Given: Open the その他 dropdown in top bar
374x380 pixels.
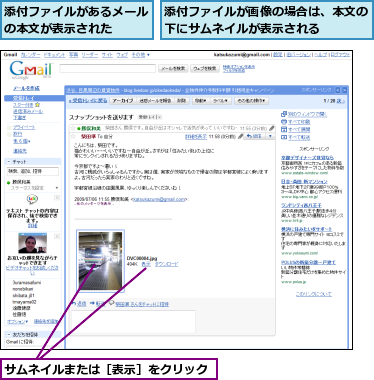Looking at the screenshot, I should pos(140,55).
